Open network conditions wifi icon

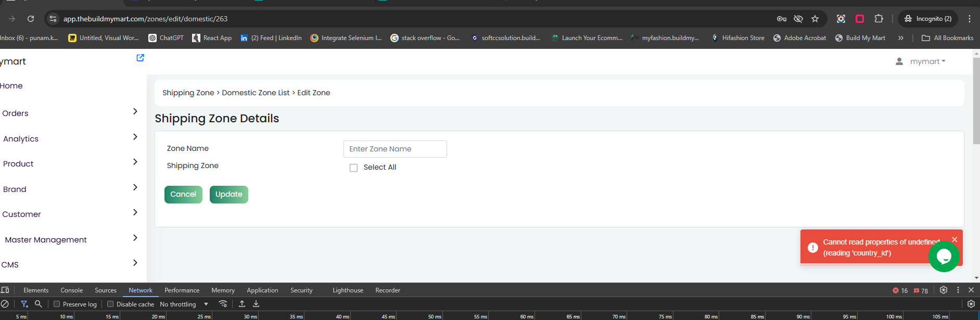pos(223,304)
